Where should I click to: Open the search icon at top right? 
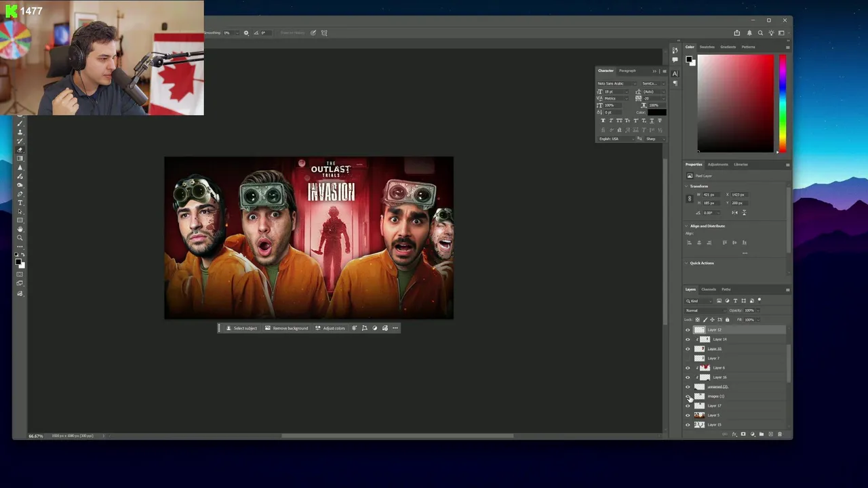760,33
